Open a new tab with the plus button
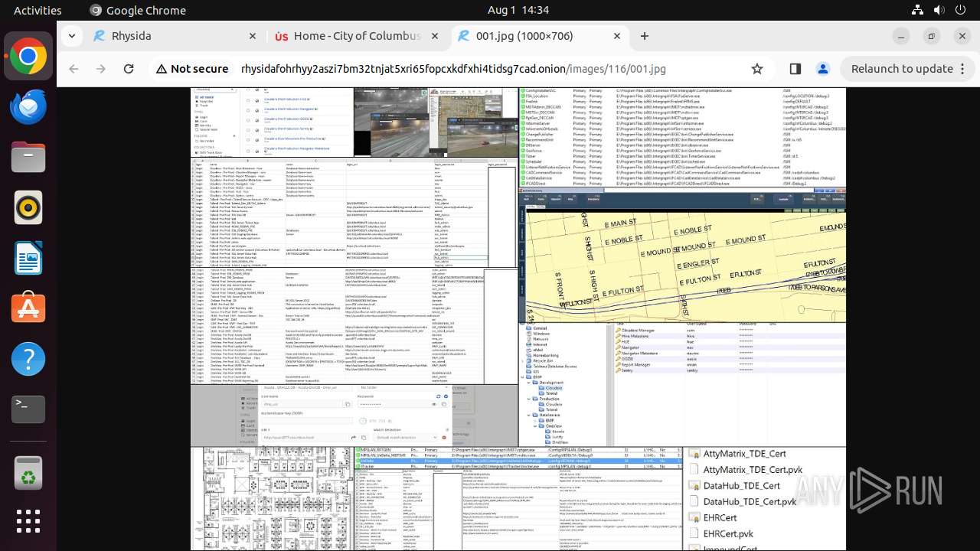 tap(645, 36)
